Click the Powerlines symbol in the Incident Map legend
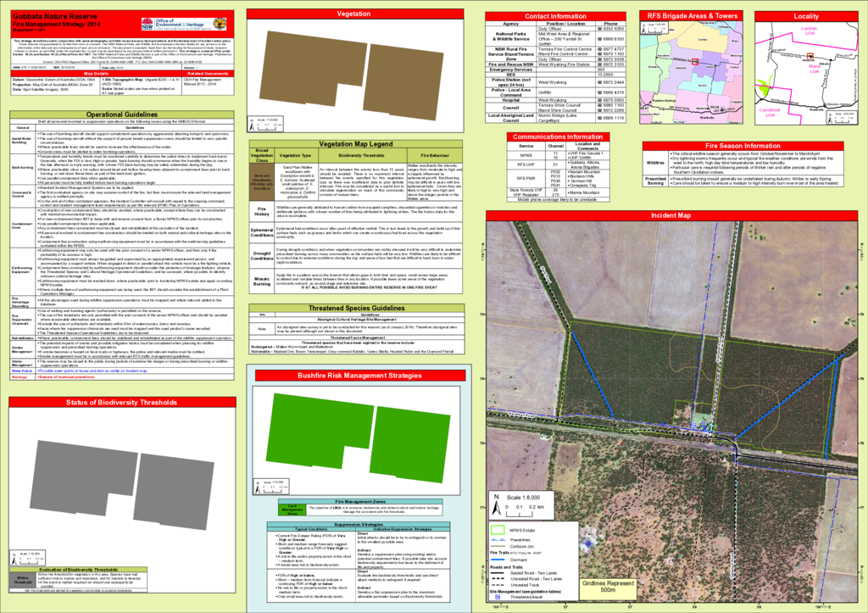This screenshot has height=613, width=868. (x=498, y=539)
